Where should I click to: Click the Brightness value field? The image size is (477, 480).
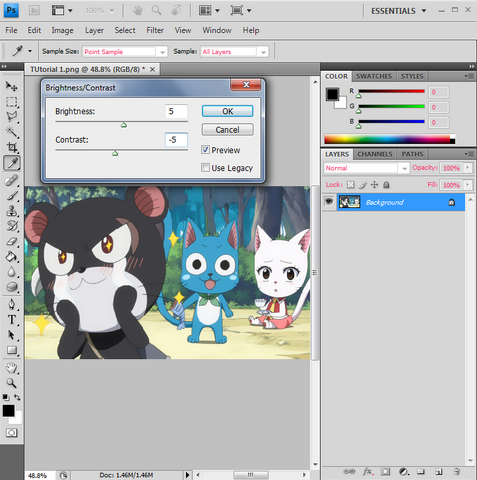(x=176, y=111)
